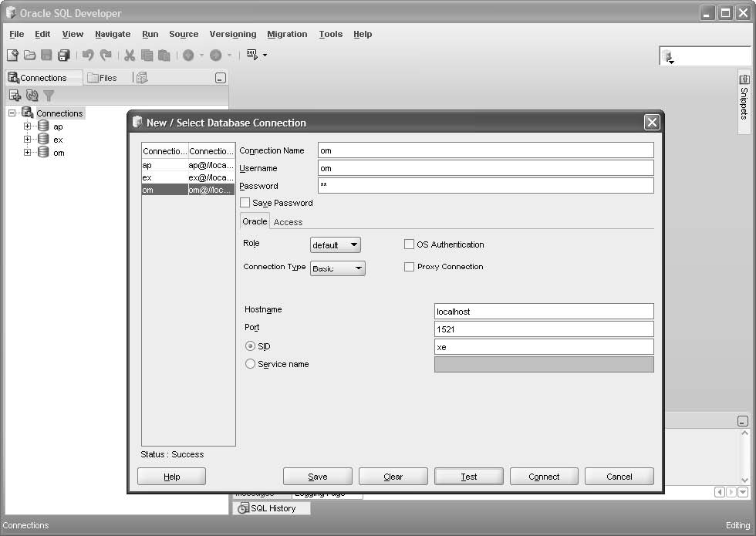Select the om database icon in tree

(43, 153)
